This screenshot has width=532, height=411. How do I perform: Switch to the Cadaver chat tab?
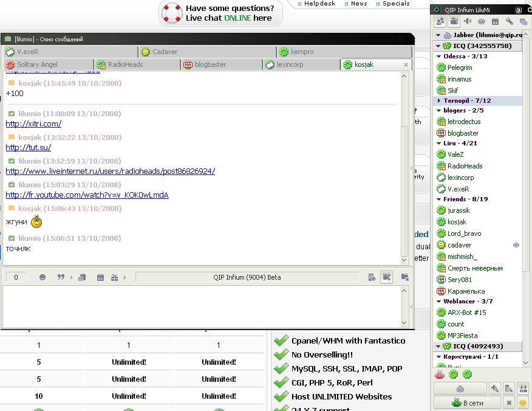click(x=207, y=52)
